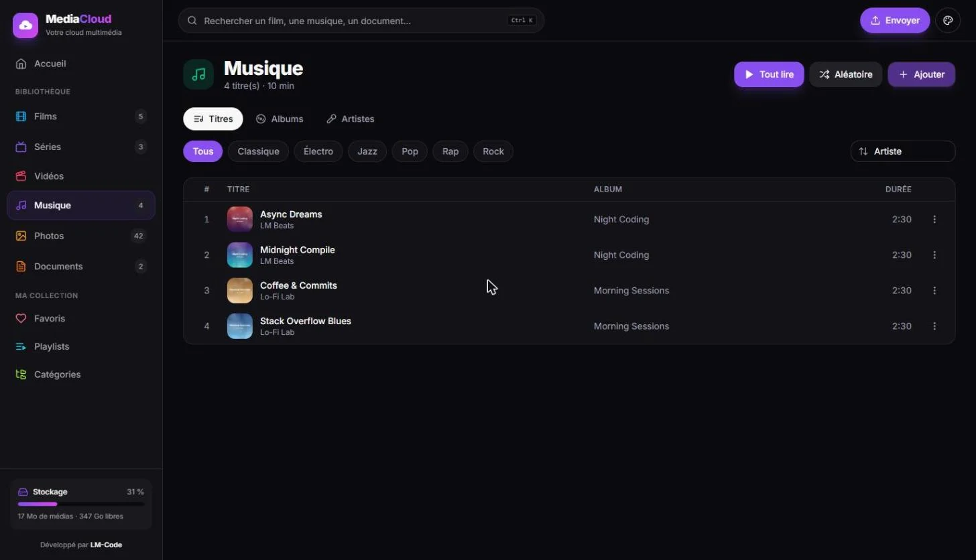Click the DURÉE column header
Viewport: 976px width, 560px height.
click(898, 190)
